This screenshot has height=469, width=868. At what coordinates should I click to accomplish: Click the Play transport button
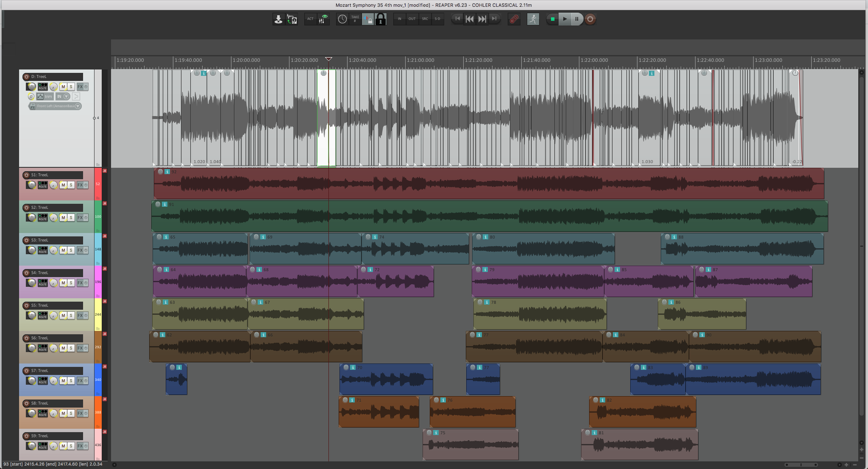565,19
